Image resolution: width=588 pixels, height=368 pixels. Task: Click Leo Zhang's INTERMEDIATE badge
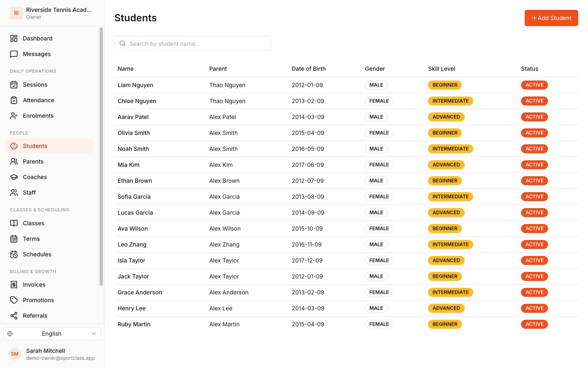click(x=450, y=245)
